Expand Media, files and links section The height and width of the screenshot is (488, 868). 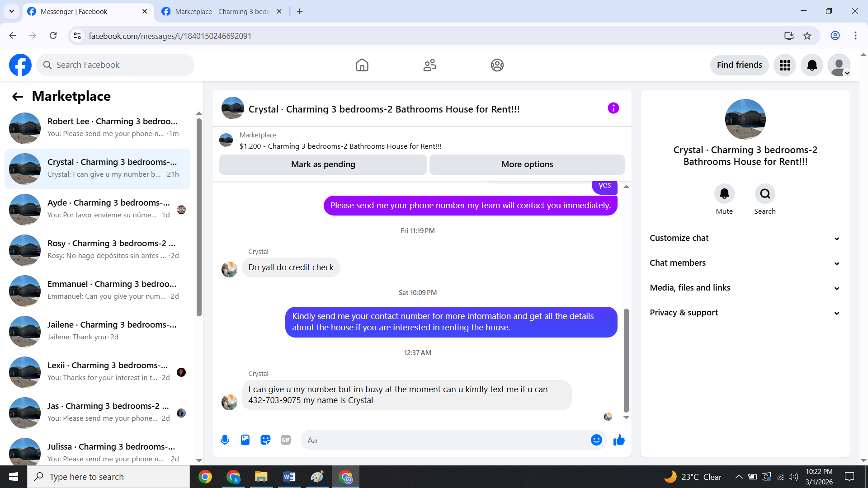(745, 288)
